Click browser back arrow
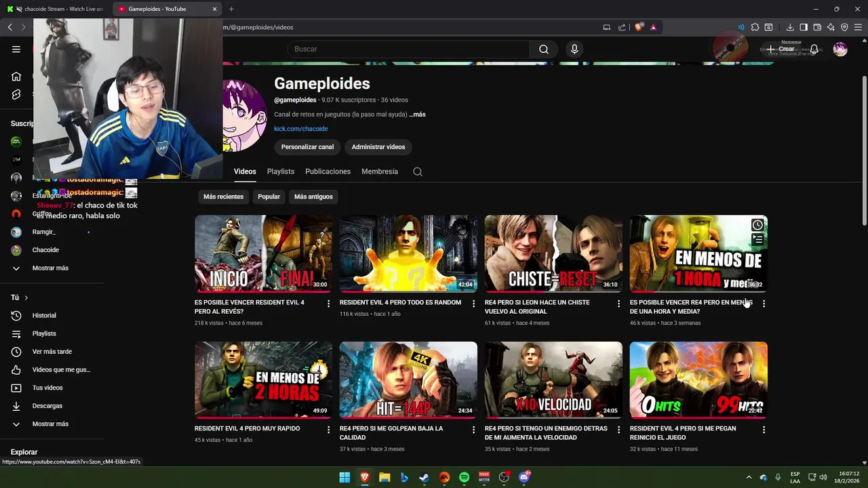868x488 pixels. [10, 27]
